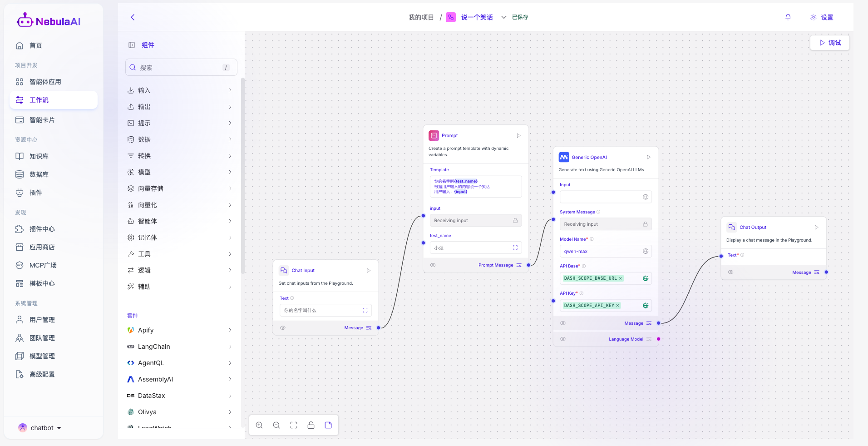Click the 调试 button
868x446 pixels.
(x=830, y=43)
